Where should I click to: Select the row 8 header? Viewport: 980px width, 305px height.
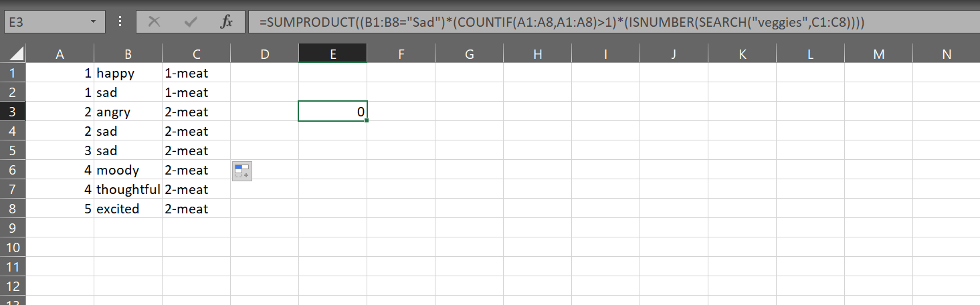[x=13, y=209]
